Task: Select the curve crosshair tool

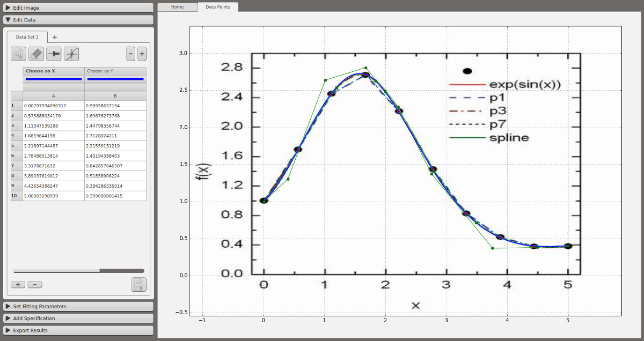Action: pos(71,54)
